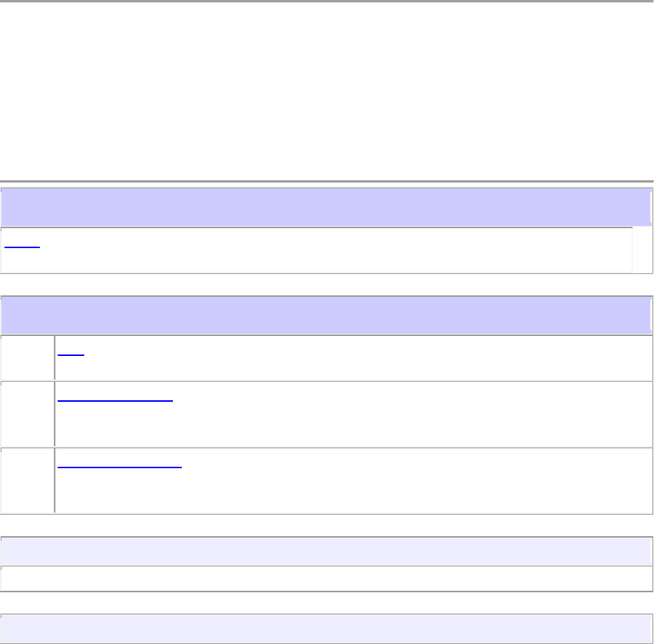The width and height of the screenshot is (654, 644).
Task: Click the shortest link in second table's first row
Action: 71,352
